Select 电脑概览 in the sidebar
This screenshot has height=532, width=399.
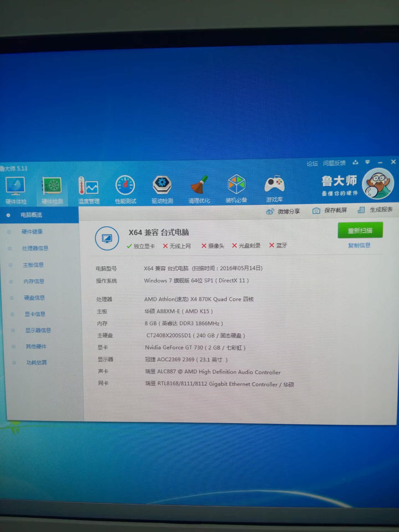tap(39, 215)
